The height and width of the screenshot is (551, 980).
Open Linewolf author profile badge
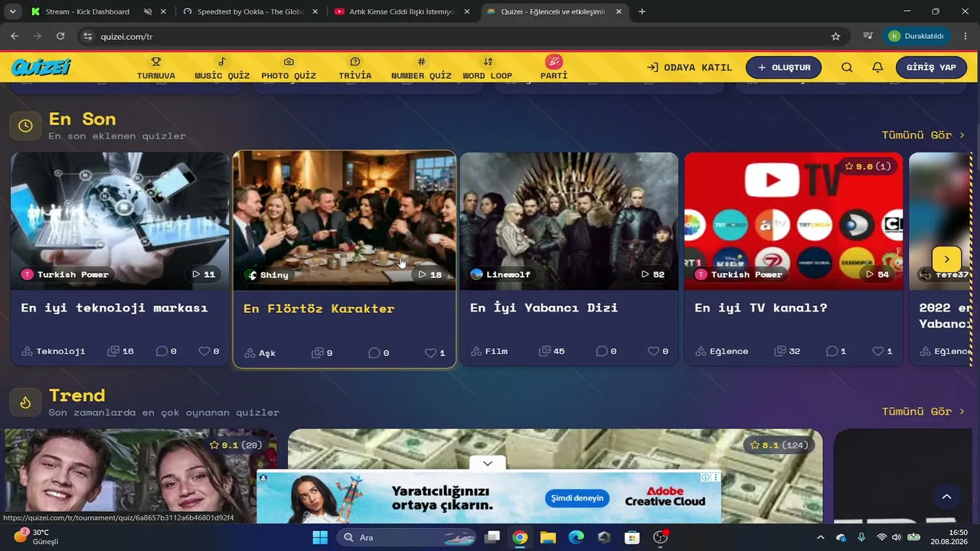[501, 274]
